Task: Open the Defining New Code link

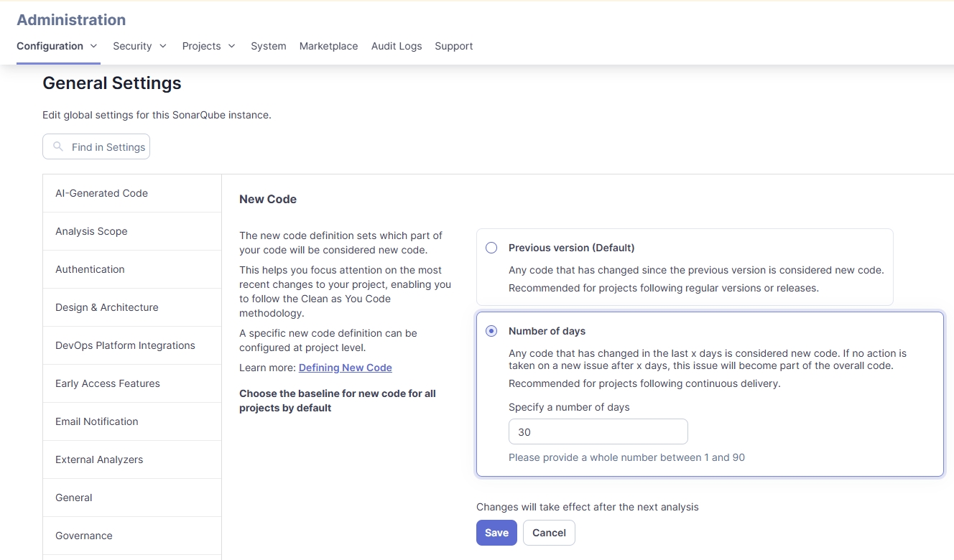Action: coord(345,368)
